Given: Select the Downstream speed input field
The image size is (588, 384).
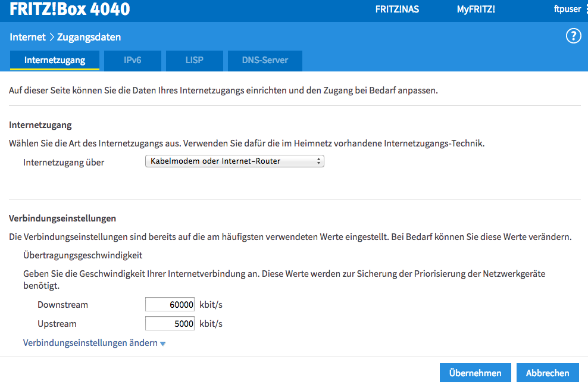Looking at the screenshot, I should [x=170, y=304].
